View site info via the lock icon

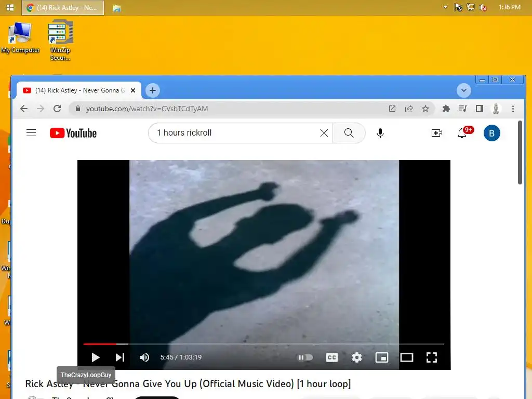(x=78, y=109)
